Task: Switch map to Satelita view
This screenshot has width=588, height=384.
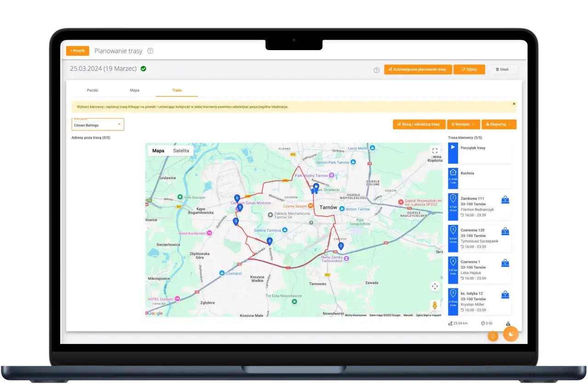Action: click(x=181, y=151)
